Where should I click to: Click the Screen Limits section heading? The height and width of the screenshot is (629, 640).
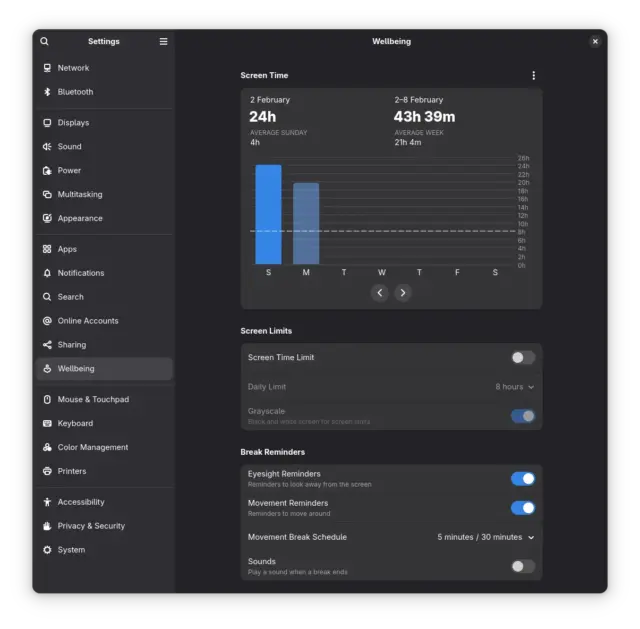click(266, 331)
